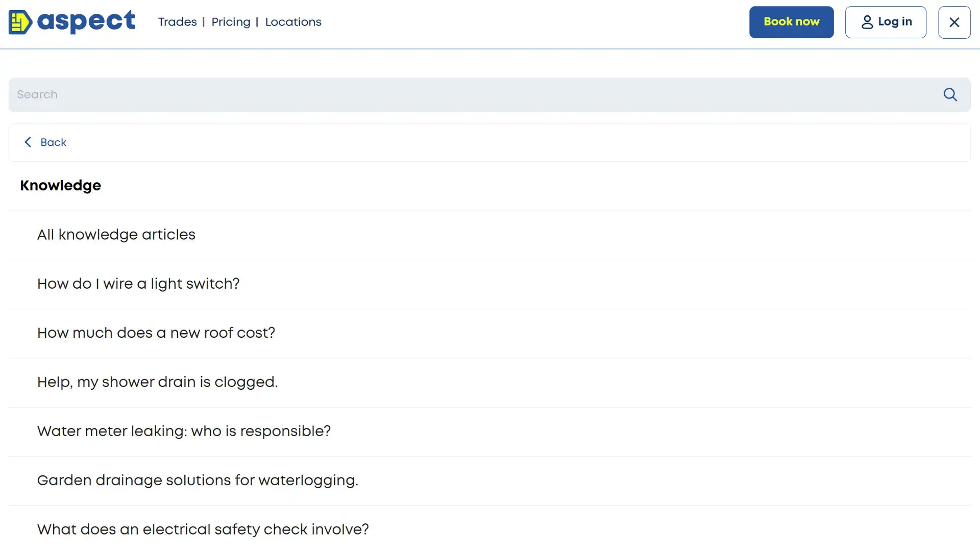Open All knowledge articles
The image size is (980, 554).
pos(116,235)
